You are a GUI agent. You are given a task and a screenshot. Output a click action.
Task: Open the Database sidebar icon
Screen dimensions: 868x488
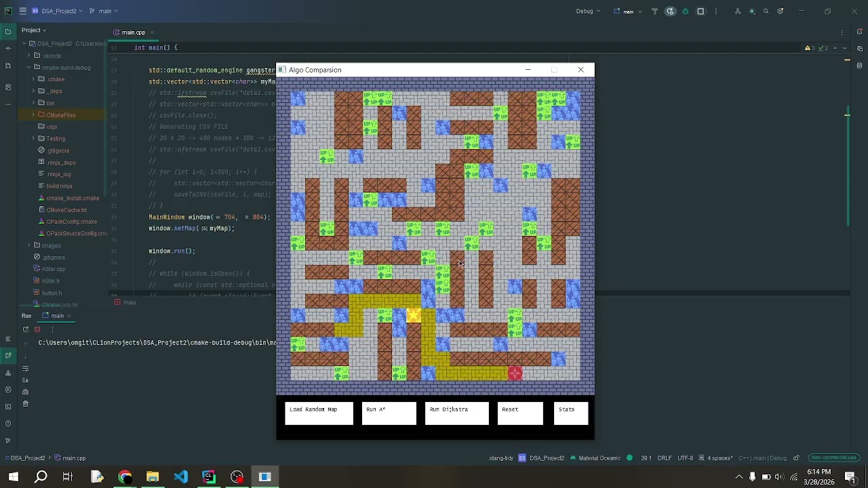click(860, 66)
